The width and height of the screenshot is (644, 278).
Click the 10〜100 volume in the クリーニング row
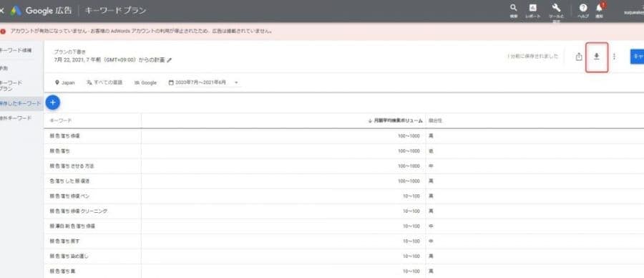coord(411,211)
